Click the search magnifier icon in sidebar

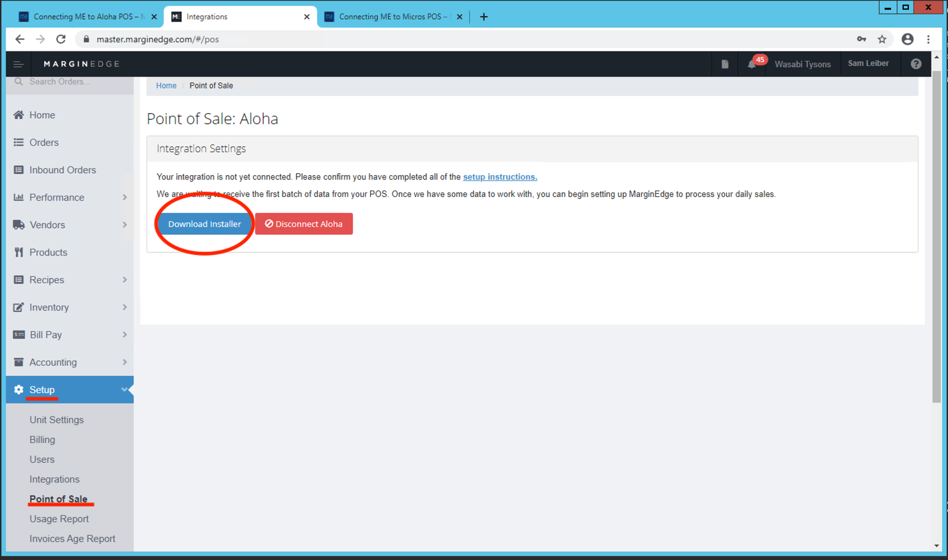[x=19, y=81]
